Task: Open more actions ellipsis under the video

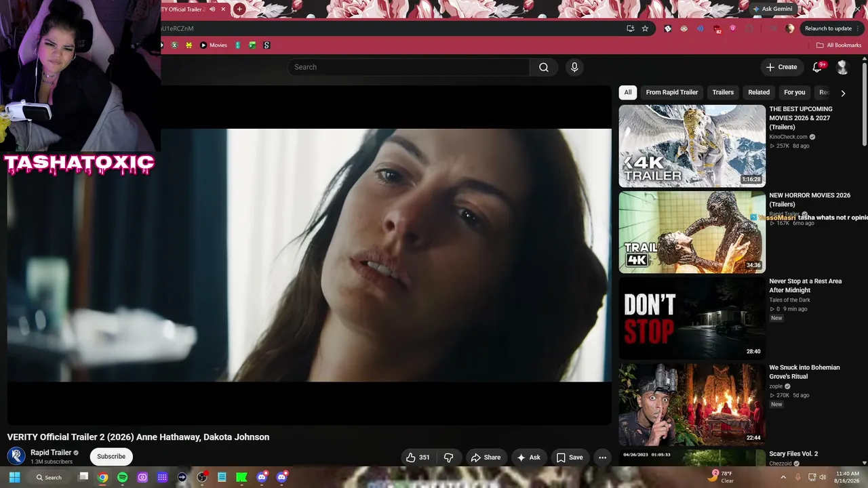Action: (602, 457)
